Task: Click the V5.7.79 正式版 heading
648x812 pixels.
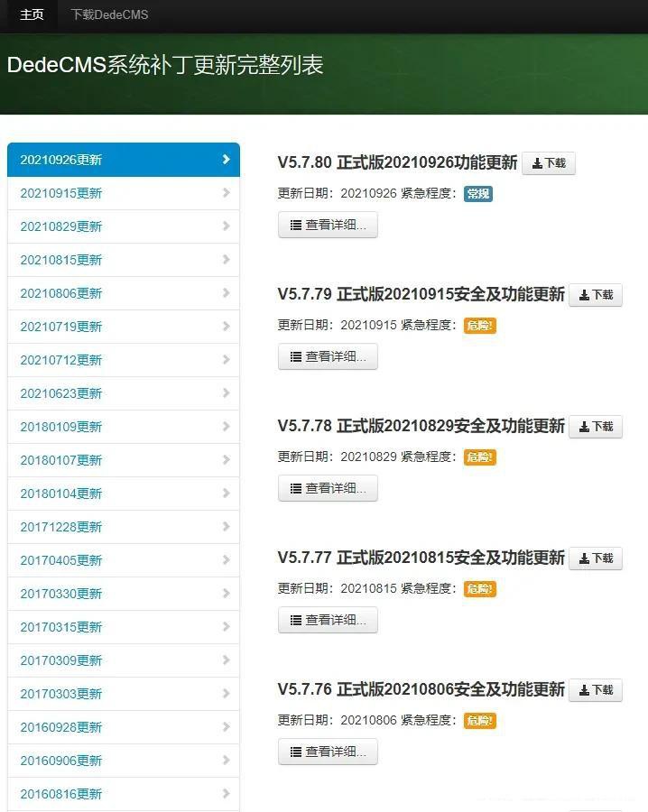Action: (x=421, y=294)
